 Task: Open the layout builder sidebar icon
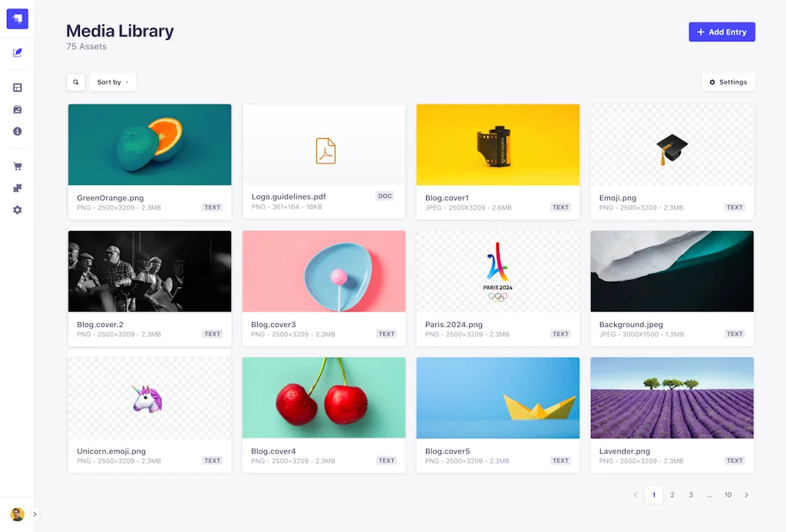point(18,88)
